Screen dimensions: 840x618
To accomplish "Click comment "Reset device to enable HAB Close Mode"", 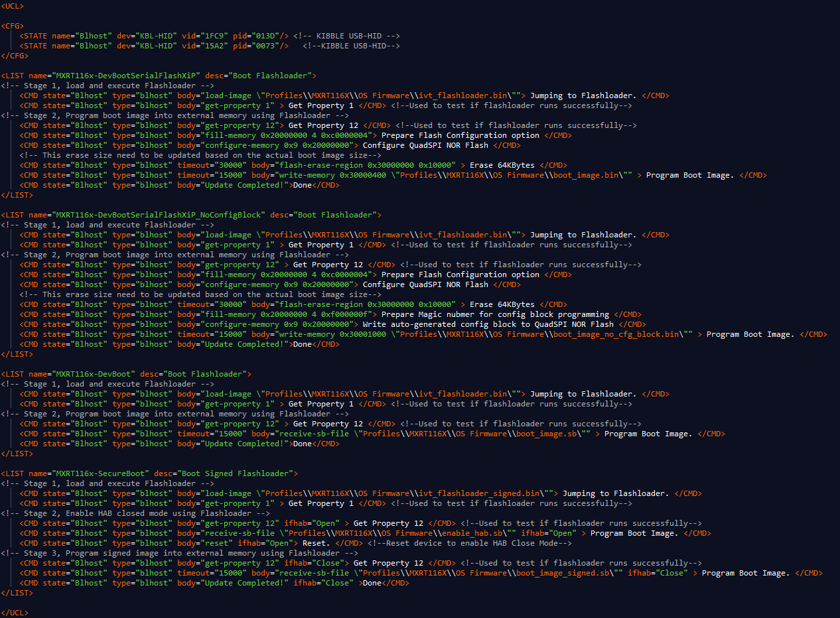I will pos(472,543).
